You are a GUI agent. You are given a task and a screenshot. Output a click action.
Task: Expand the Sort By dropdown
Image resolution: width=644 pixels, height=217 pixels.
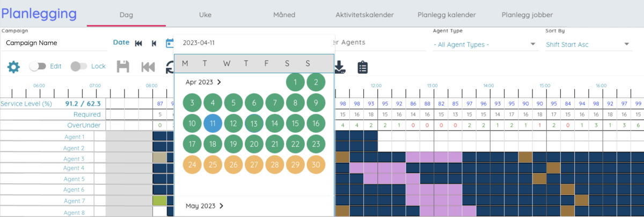(x=588, y=45)
